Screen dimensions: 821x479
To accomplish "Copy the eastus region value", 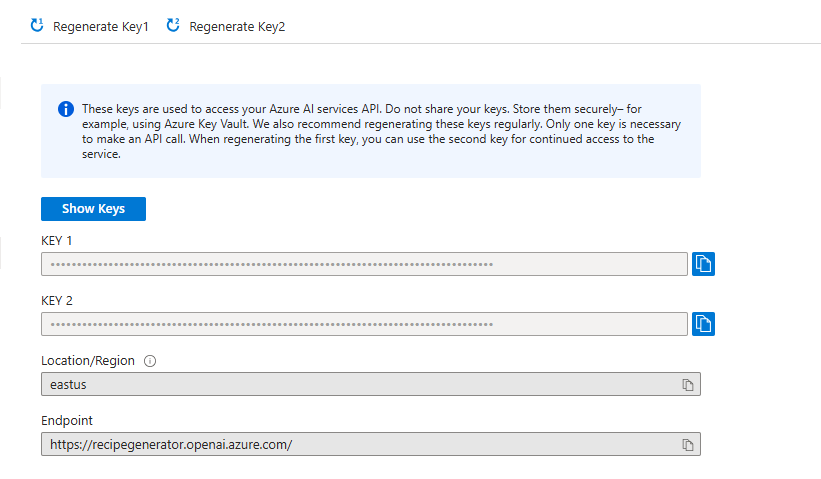I will point(688,384).
